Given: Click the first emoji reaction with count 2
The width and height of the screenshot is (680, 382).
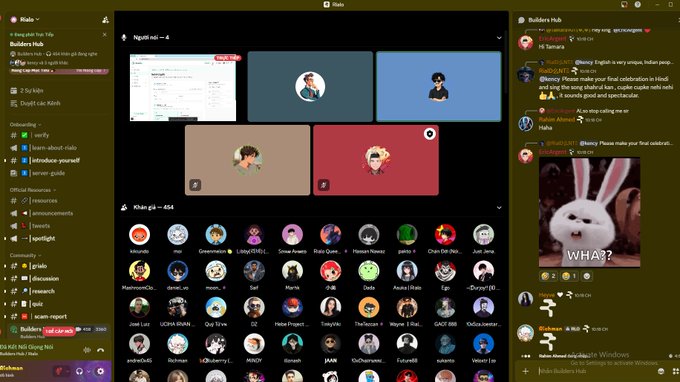Looking at the screenshot, I should 548,276.
